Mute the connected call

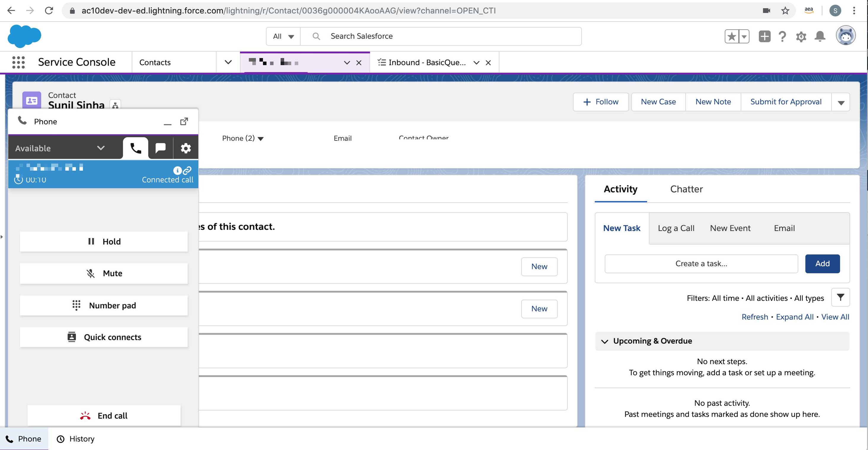pos(104,273)
